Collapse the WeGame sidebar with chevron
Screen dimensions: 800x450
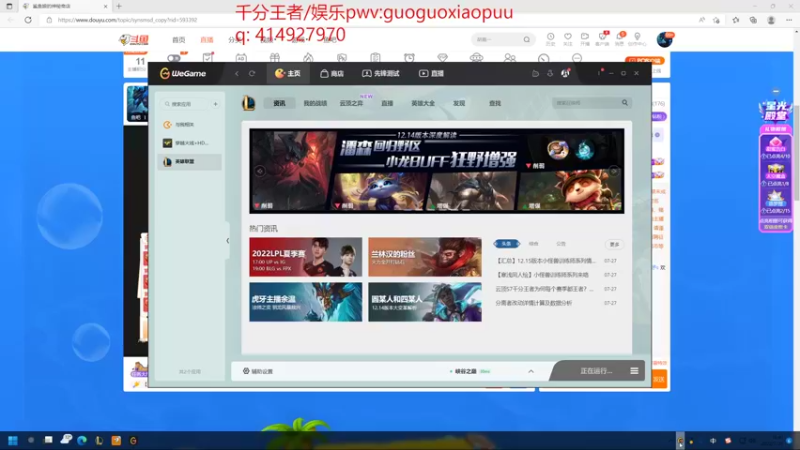228,241
